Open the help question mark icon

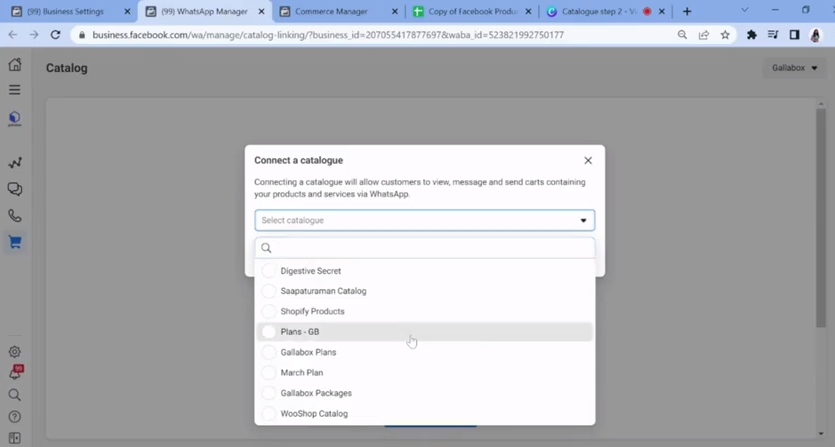(15, 417)
